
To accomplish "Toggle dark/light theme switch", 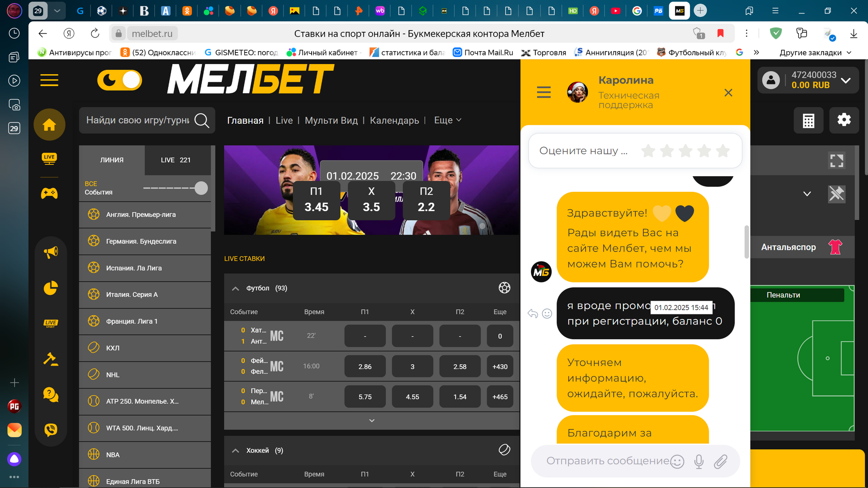I will (x=120, y=80).
